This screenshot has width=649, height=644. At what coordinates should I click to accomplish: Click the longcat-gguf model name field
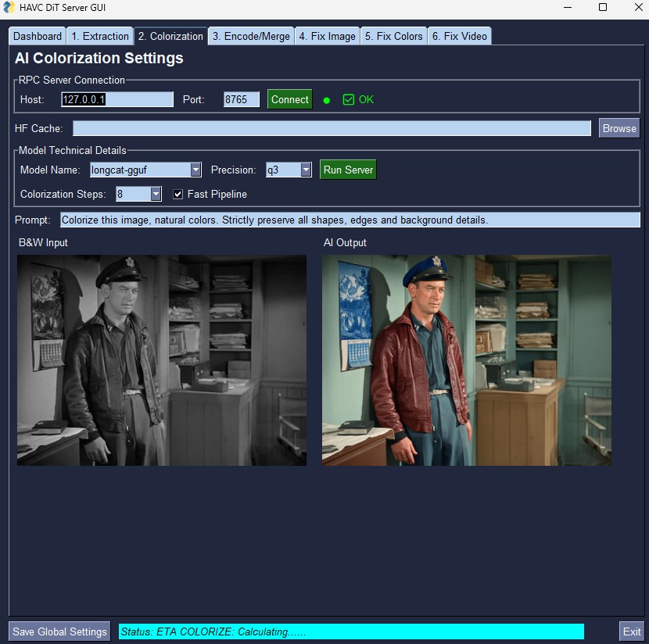click(x=140, y=170)
